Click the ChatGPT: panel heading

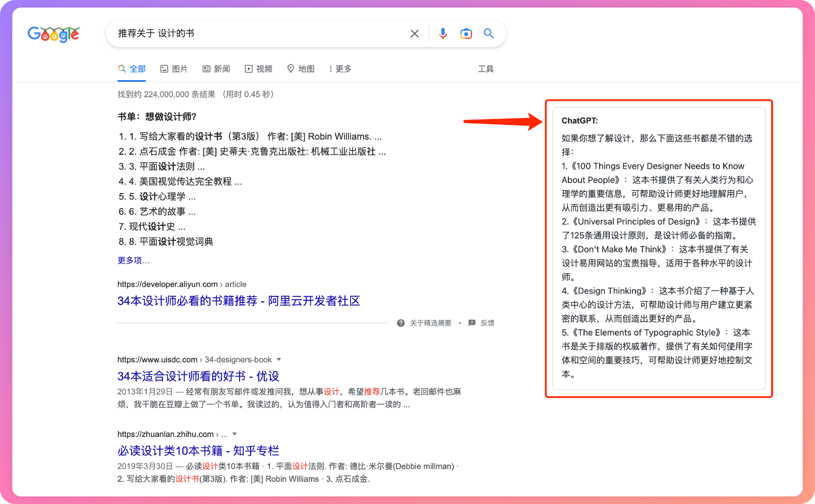click(579, 121)
